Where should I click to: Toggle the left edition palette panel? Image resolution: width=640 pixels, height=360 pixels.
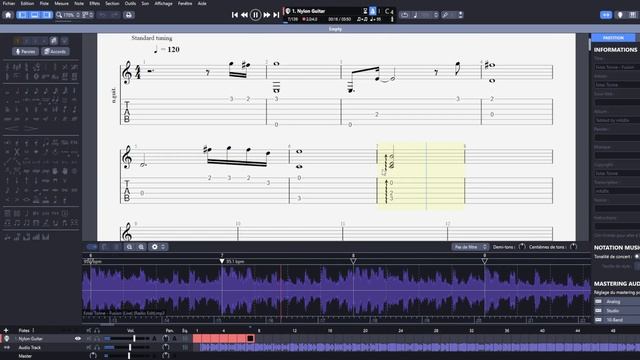(22, 15)
